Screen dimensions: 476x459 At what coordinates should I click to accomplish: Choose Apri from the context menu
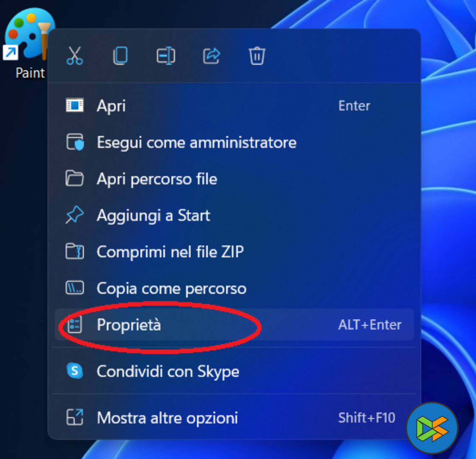coord(234,106)
